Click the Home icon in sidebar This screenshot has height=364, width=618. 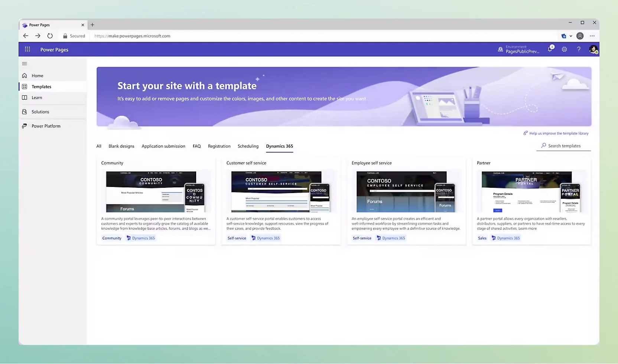pyautogui.click(x=25, y=76)
